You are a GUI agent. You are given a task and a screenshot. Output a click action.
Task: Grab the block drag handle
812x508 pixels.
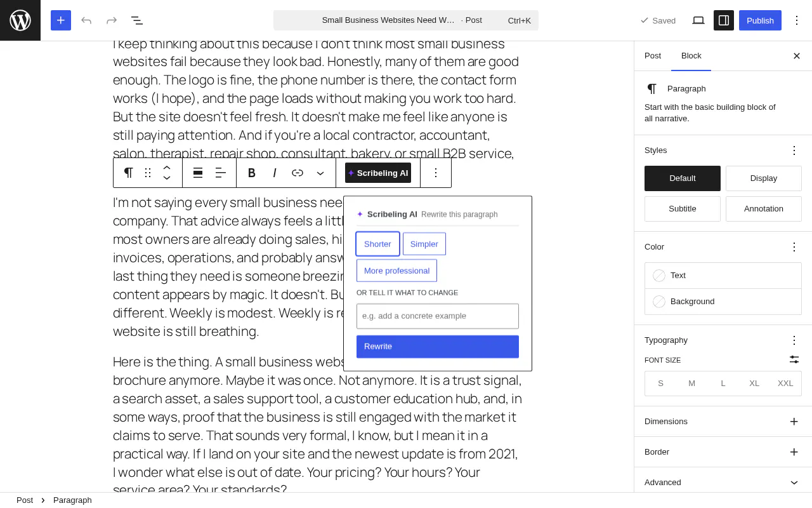pyautogui.click(x=148, y=173)
